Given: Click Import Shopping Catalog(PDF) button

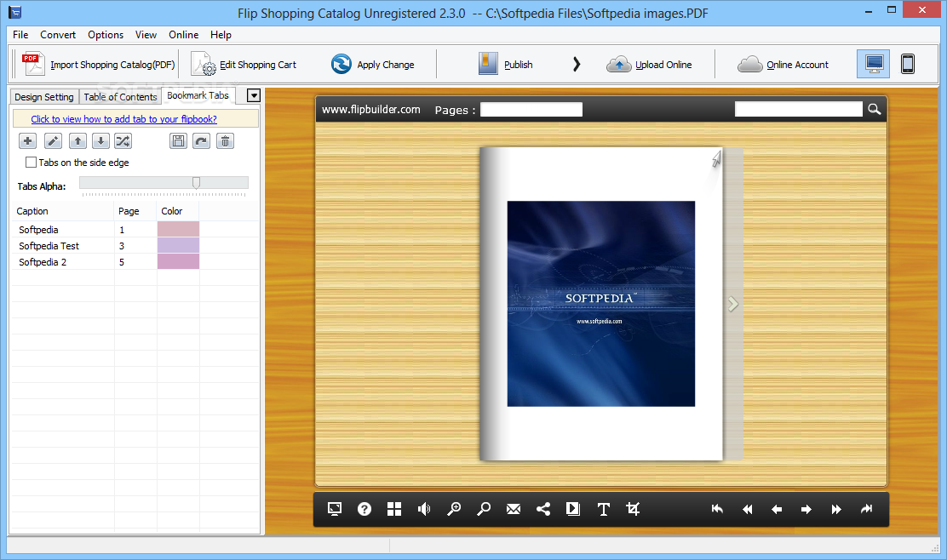Looking at the screenshot, I should [99, 64].
